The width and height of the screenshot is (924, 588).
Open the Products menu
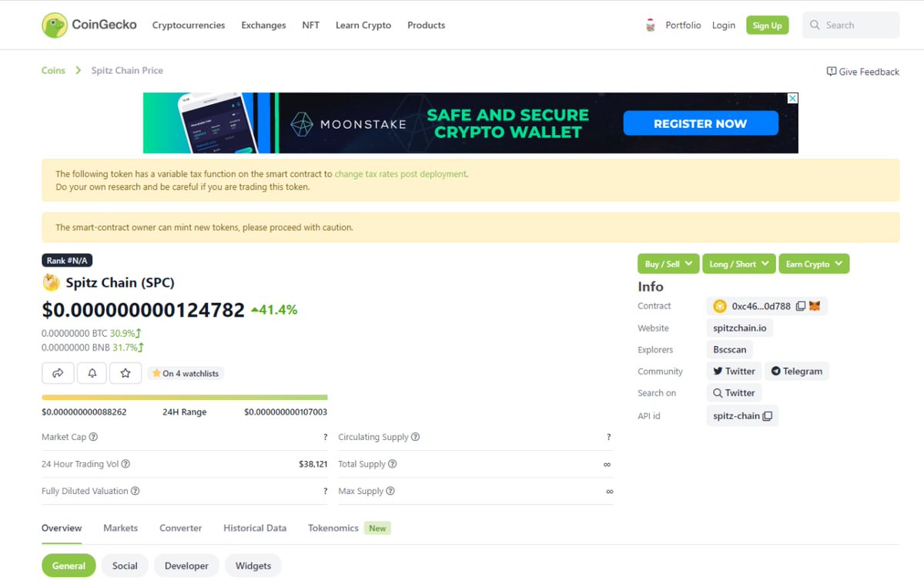click(426, 25)
